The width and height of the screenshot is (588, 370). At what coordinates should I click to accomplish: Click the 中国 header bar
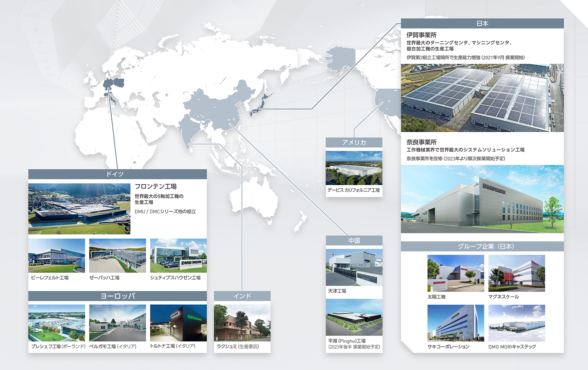[x=354, y=240]
